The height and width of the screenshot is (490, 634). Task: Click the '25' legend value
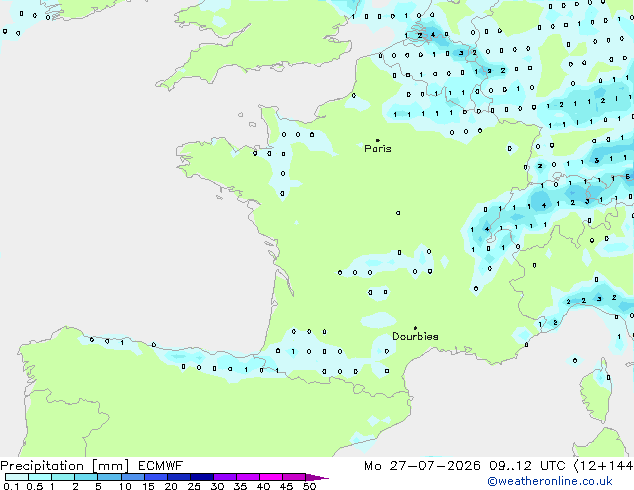[194, 486]
